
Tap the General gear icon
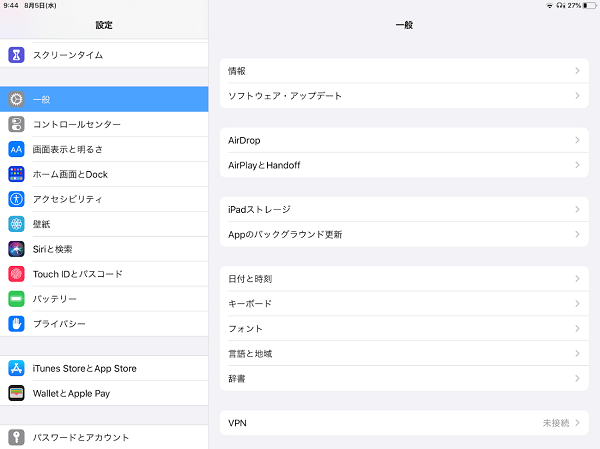(16, 100)
